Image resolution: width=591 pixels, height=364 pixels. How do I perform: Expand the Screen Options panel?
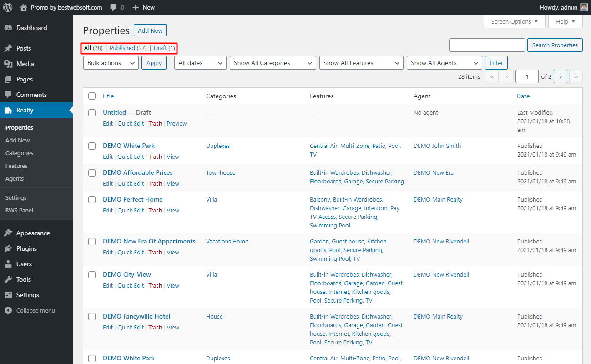click(x=515, y=21)
